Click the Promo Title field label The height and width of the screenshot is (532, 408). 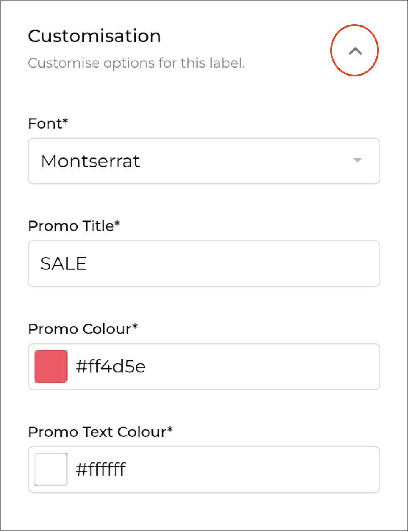tap(71, 226)
